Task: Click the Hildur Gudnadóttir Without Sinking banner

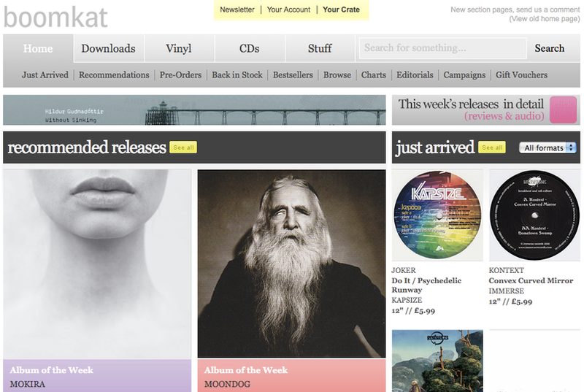Action: tap(194, 109)
